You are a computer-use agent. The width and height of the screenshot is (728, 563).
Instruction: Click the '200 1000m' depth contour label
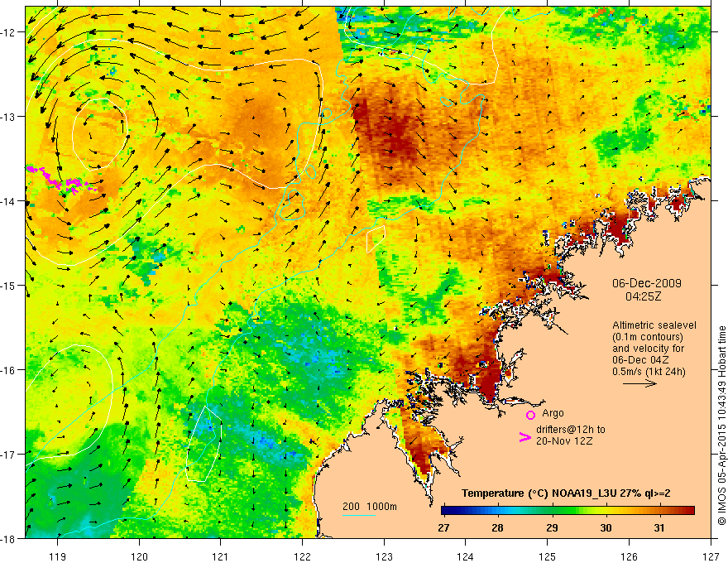370,507
